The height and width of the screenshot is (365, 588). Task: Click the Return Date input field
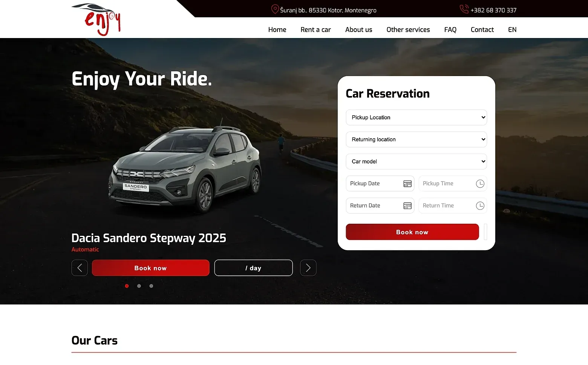380,206
